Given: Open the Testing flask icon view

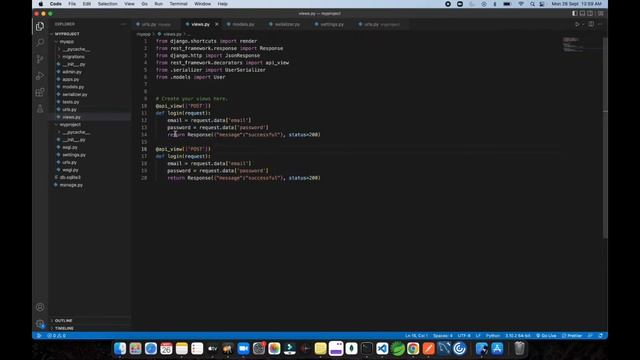Looking at the screenshot, I should point(40,109).
